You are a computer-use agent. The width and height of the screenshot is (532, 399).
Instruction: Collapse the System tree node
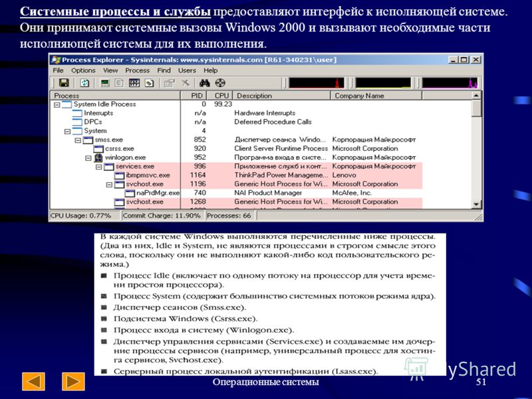[68, 131]
